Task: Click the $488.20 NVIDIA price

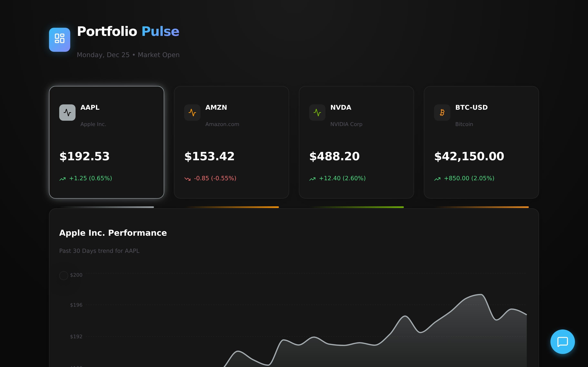Action: (334, 156)
